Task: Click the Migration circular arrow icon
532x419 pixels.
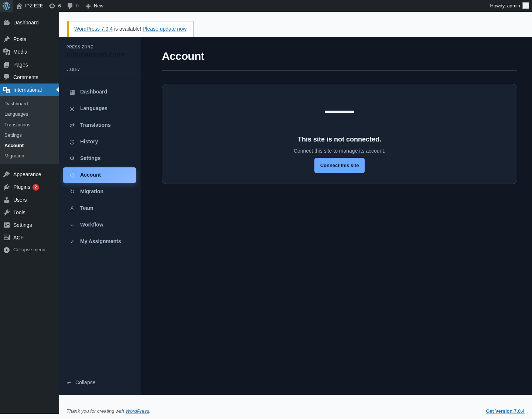Action: tap(72, 192)
